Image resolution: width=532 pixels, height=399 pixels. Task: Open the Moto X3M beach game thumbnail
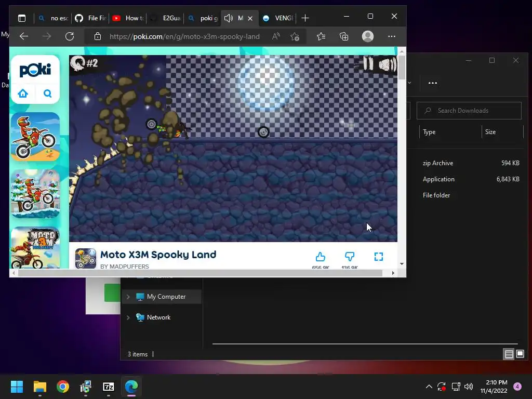pyautogui.click(x=35, y=137)
